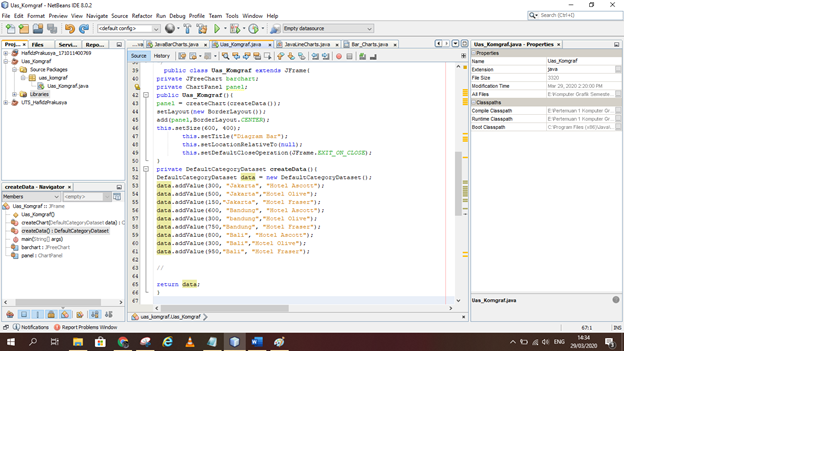The width and height of the screenshot is (819, 460).
Task: Select main(String[] args) in Navigator
Action: (x=42, y=239)
